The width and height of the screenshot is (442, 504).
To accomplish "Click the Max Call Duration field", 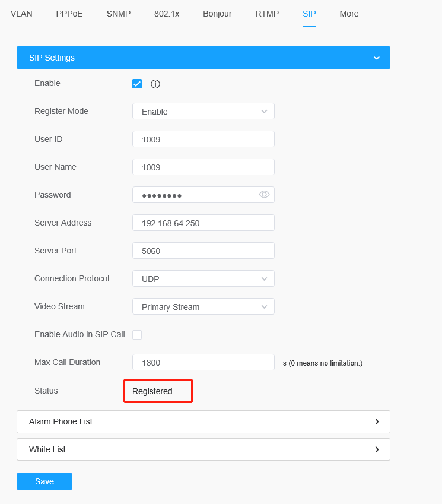I will (x=203, y=362).
